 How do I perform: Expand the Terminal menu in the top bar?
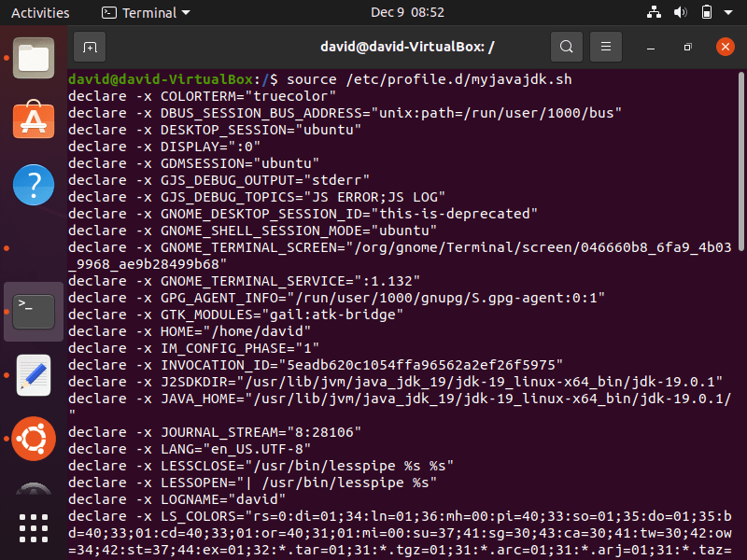point(145,12)
